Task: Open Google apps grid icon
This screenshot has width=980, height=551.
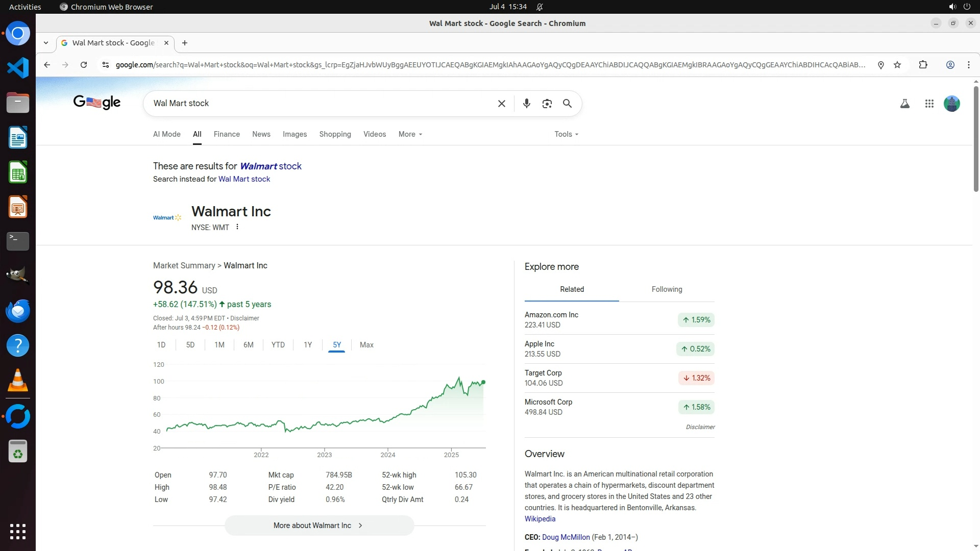Action: click(x=929, y=104)
